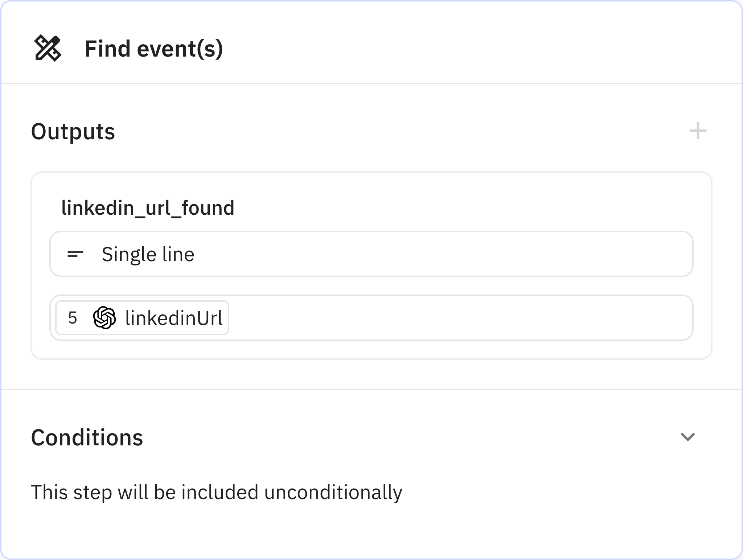Click the Conditions section heading
Image resolution: width=743 pixels, height=560 pixels.
tap(87, 437)
